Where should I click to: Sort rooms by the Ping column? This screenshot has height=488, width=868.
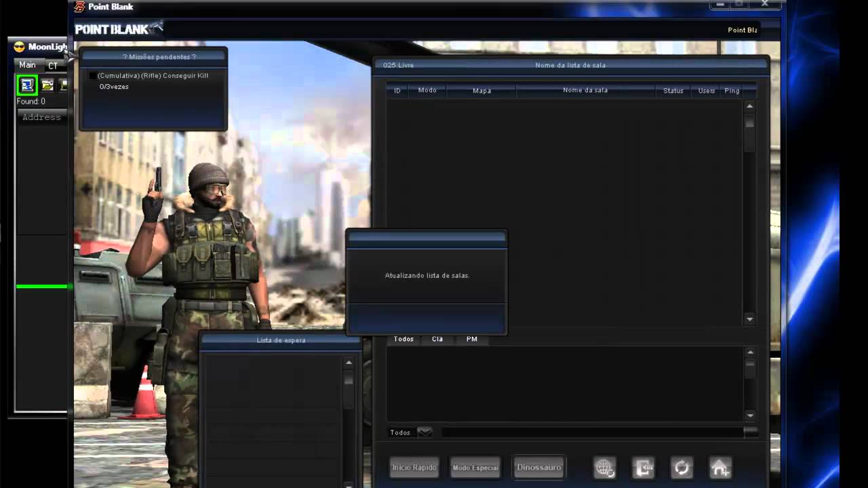(x=732, y=90)
